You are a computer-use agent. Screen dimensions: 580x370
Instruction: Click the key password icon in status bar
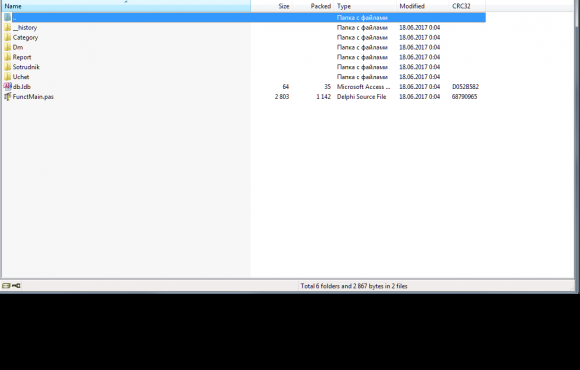16,286
